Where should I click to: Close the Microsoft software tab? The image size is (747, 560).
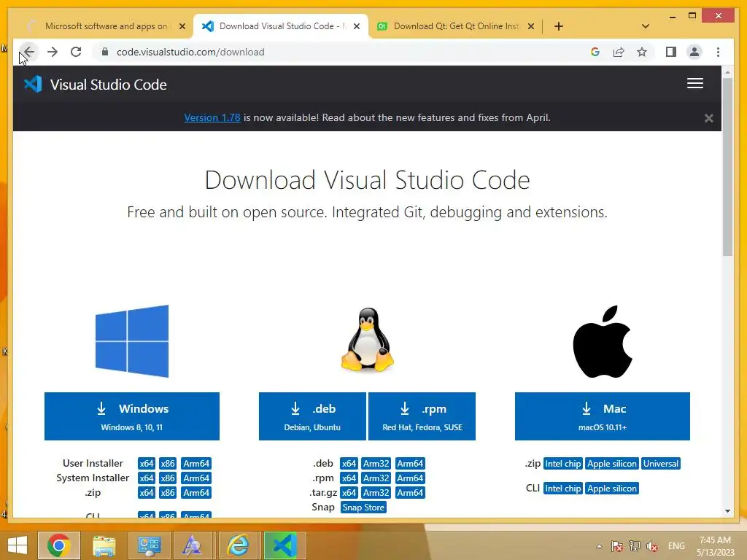(182, 26)
